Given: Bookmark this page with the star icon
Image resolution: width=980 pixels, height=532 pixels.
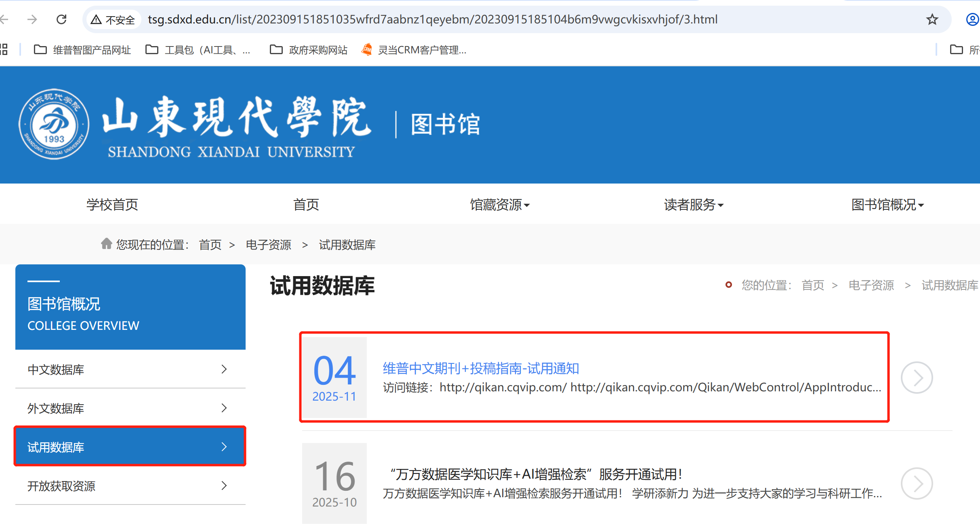Looking at the screenshot, I should tap(932, 19).
